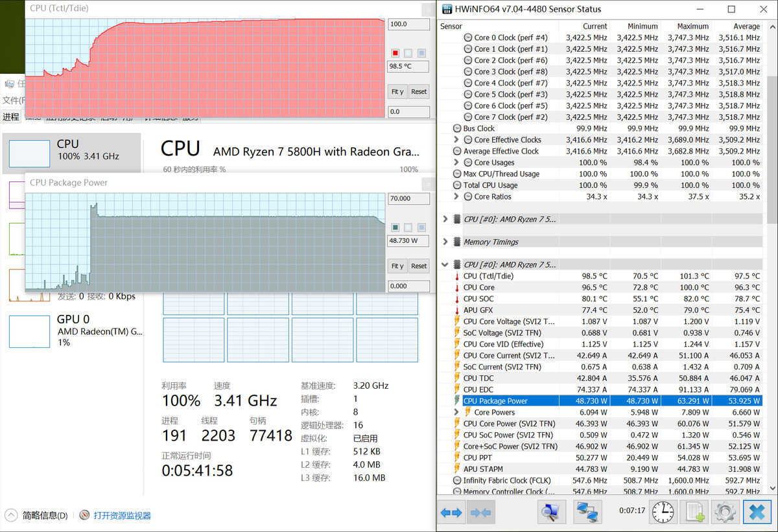Click the icon beside Total CPU Usage
The image size is (778, 532).
tap(457, 185)
